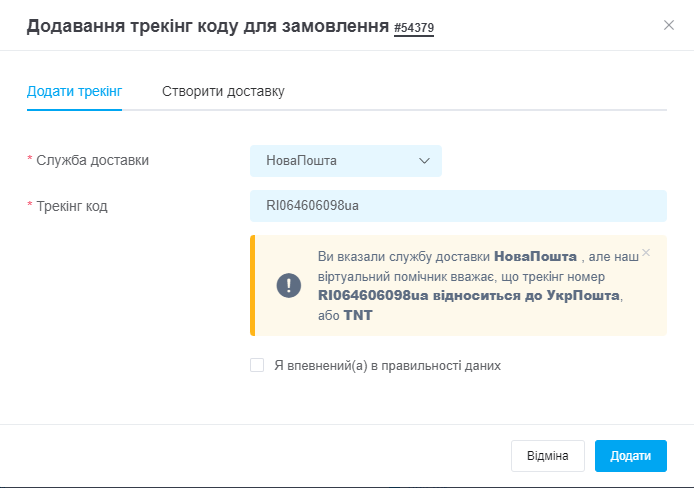Screen dimensions: 694x488
Task: Click the Додати button
Action: [631, 456]
